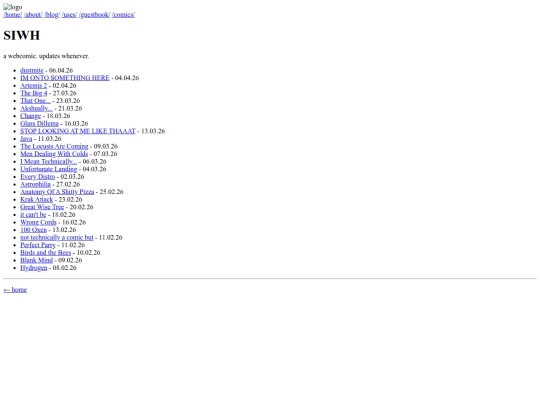
Task: Open the Java comic
Action: pos(26,138)
